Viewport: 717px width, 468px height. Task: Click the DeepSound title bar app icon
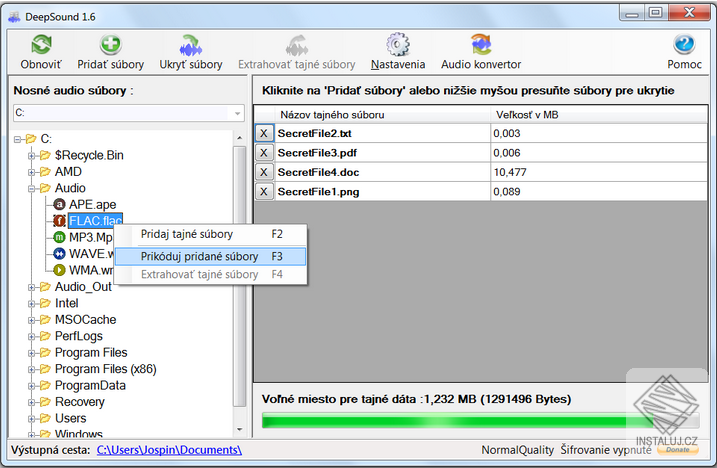coord(14,17)
